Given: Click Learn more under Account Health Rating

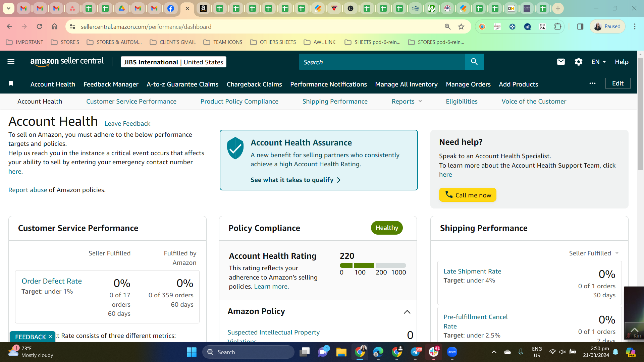Looking at the screenshot, I should (271, 286).
